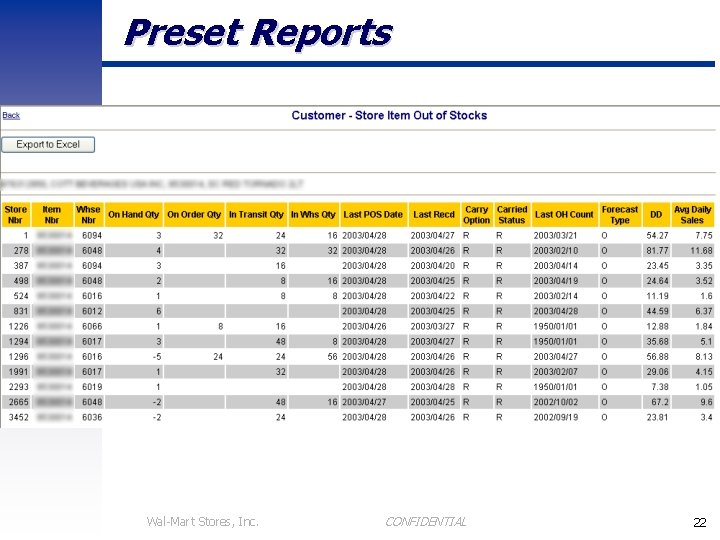Select the Avg Daily Sales column header
720x540 pixels.
point(692,214)
